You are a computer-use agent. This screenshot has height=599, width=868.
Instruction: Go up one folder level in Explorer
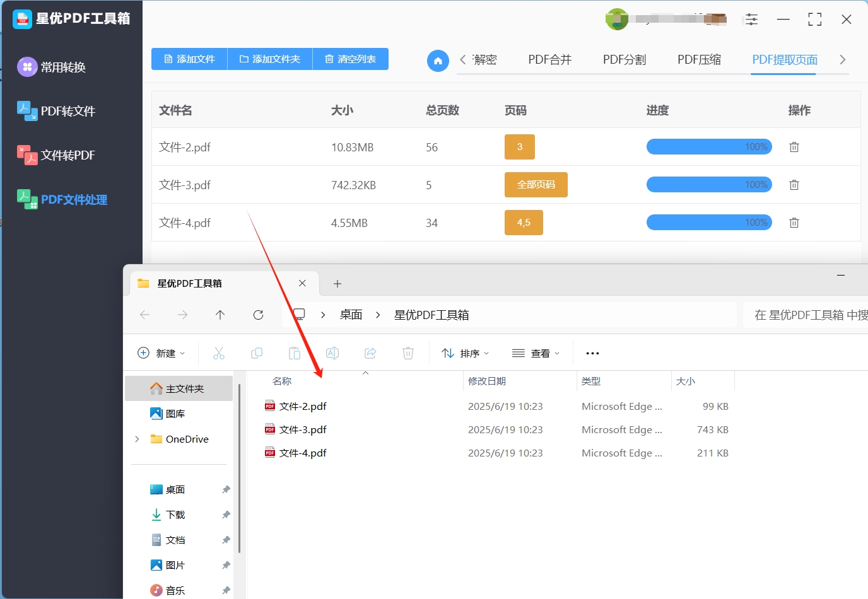point(220,315)
